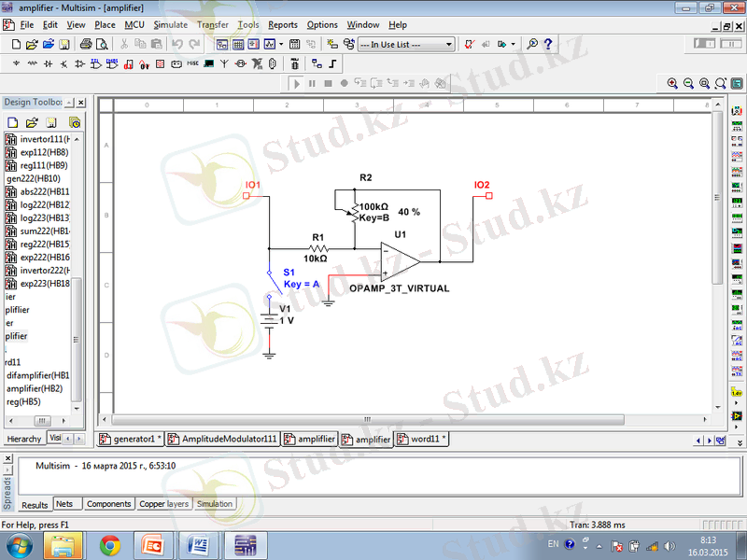Viewport: 747px width, 560px height.
Task: Switch to the AmplitudeModulator111 tab
Action: (229, 439)
